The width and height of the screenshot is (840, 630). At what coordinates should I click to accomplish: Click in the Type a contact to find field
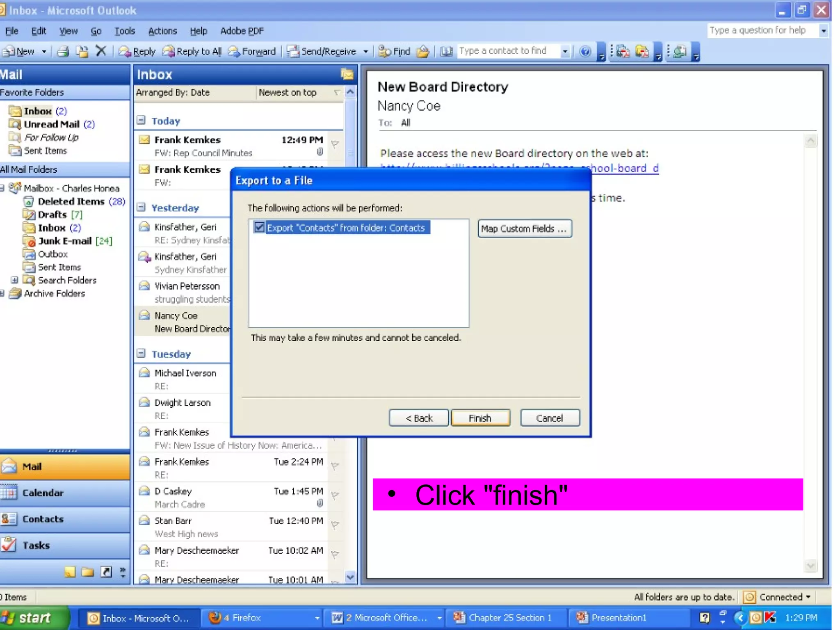click(x=509, y=51)
